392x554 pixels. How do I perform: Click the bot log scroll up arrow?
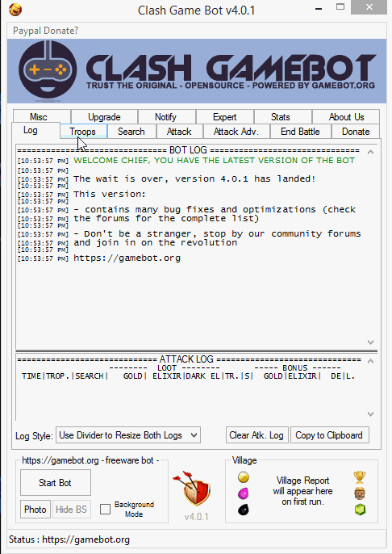(370, 152)
